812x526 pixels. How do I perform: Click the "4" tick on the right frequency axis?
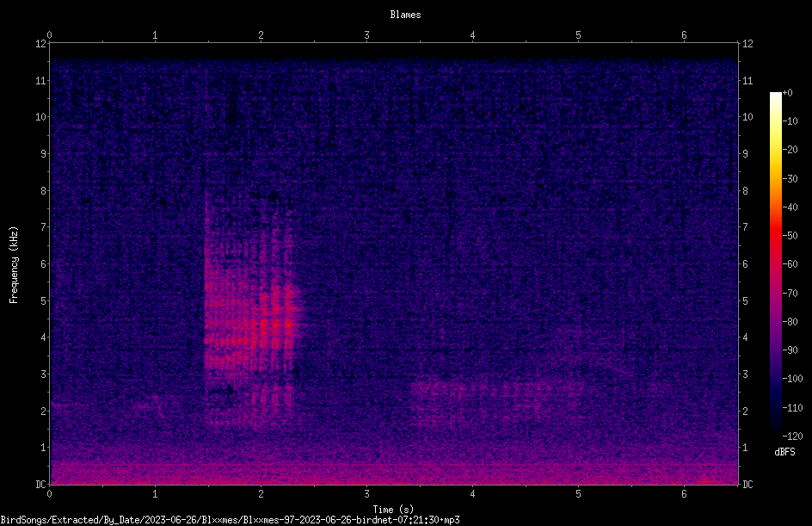pos(745,337)
